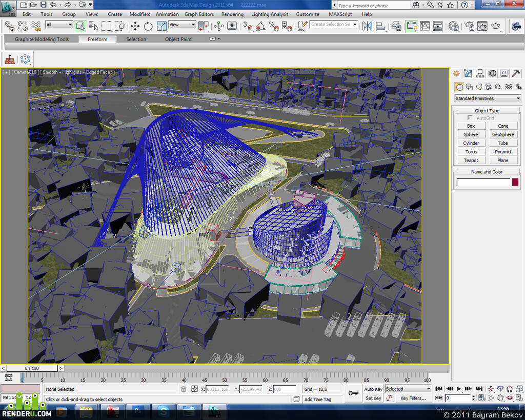
Task: Select the Move tool in main toolbar
Action: click(x=135, y=26)
